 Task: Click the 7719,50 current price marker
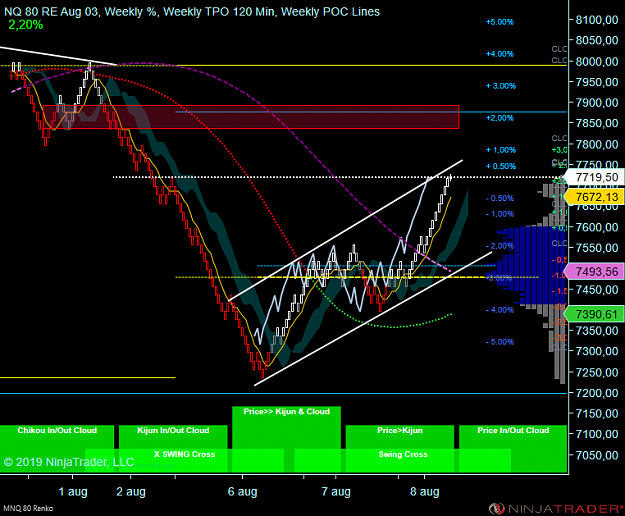[x=596, y=177]
